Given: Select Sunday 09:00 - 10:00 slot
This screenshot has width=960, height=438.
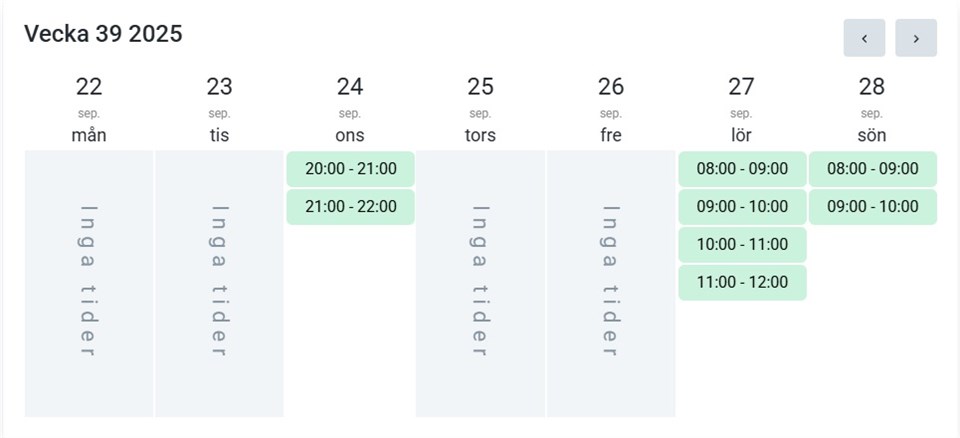Looking at the screenshot, I should (x=872, y=207).
